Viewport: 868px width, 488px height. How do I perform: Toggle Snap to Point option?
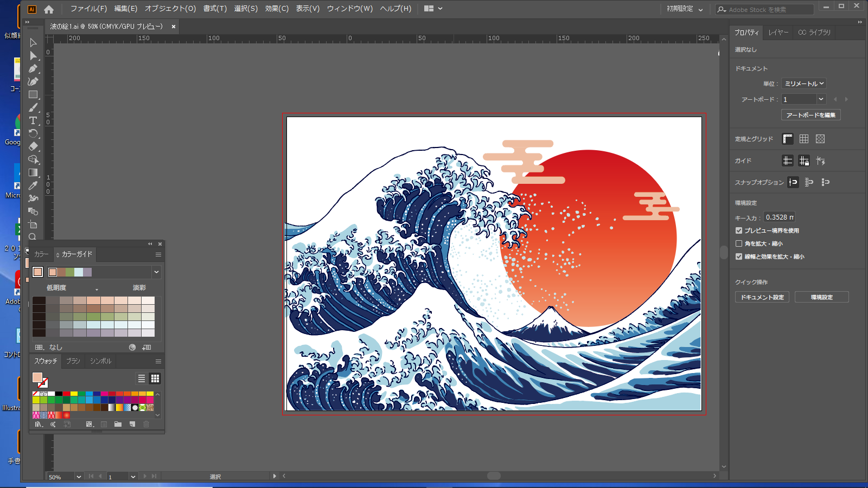[793, 182]
